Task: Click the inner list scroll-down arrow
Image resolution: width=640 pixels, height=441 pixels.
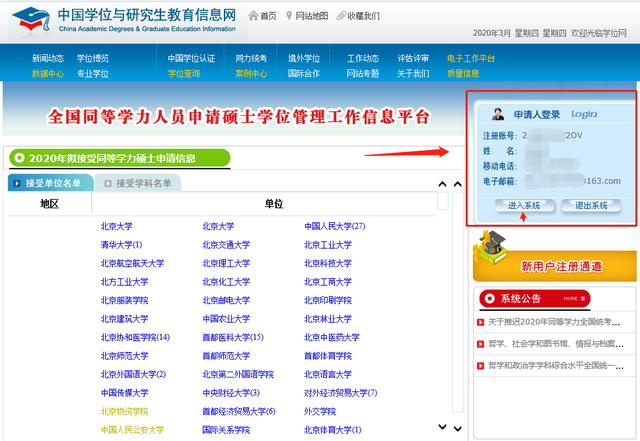Action: point(442,427)
